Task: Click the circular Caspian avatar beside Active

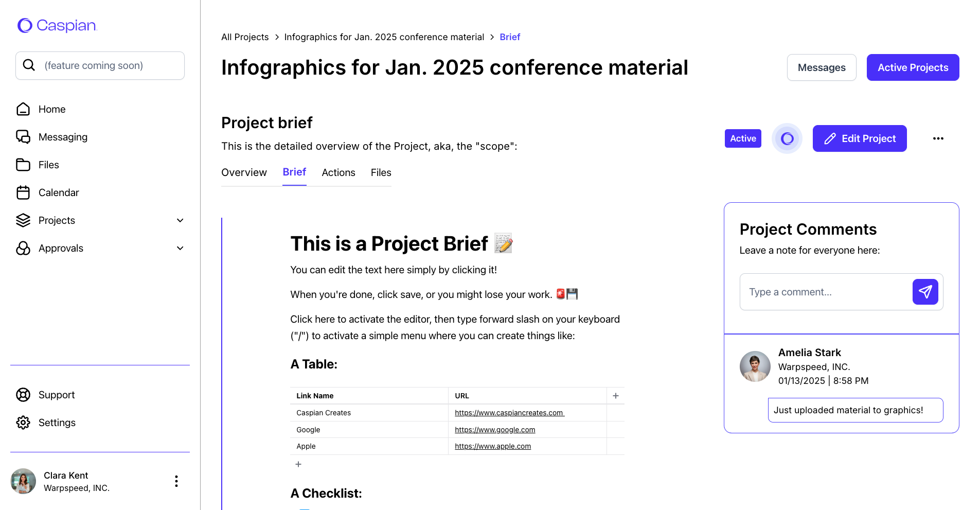Action: point(787,138)
